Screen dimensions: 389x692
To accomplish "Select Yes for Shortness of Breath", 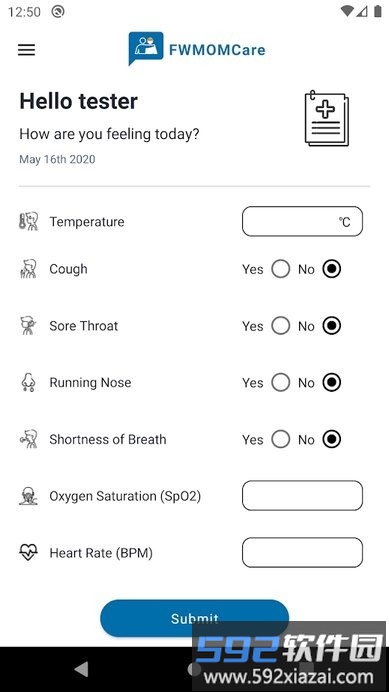I will coord(280,439).
